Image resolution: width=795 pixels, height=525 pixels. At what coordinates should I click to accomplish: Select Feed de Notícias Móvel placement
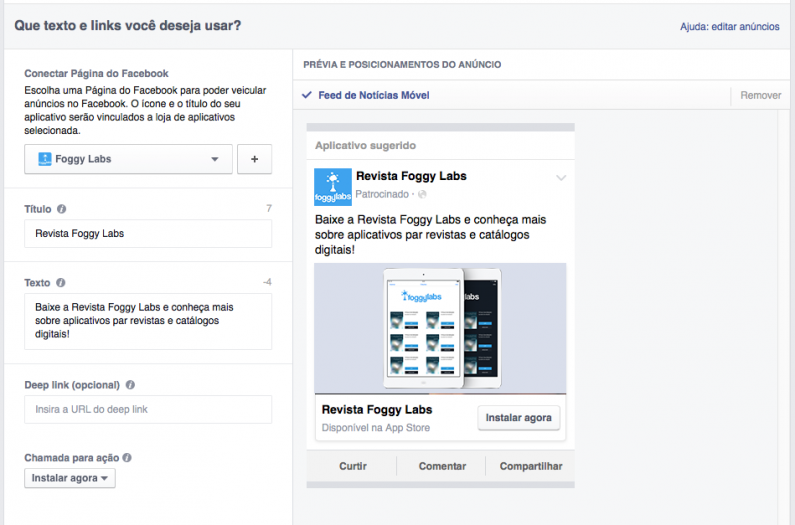(x=374, y=95)
